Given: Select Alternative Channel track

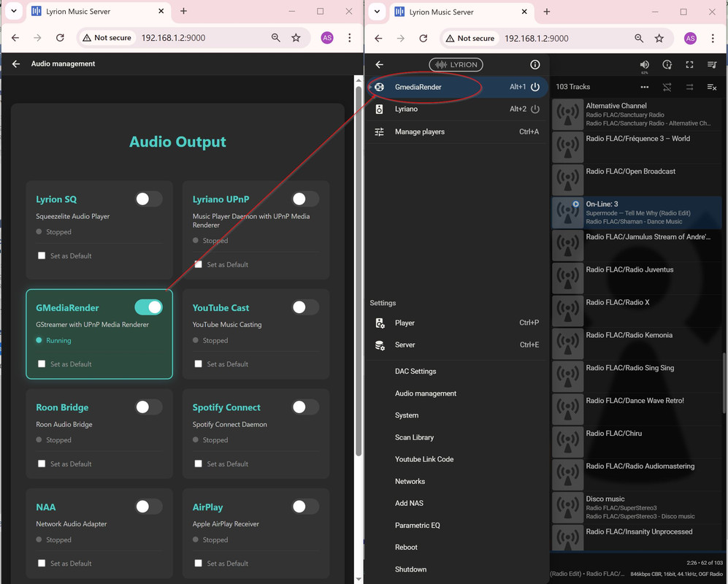Looking at the screenshot, I should coord(637,114).
